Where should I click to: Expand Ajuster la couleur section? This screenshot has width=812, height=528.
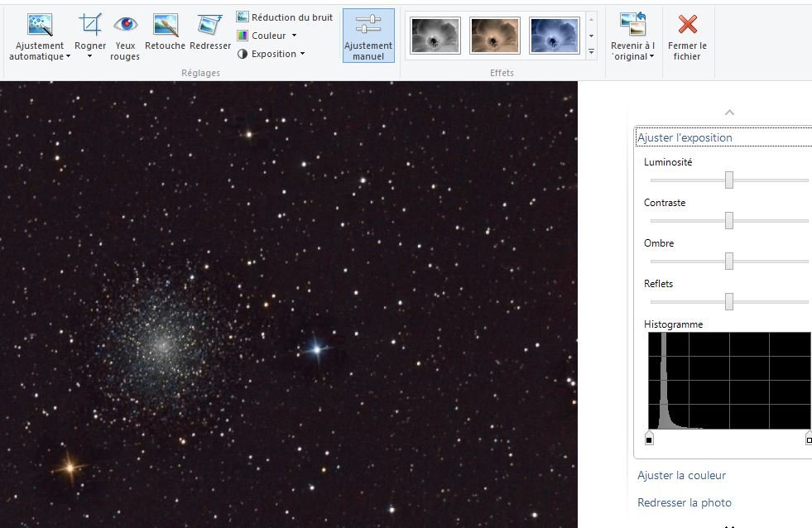click(x=681, y=475)
